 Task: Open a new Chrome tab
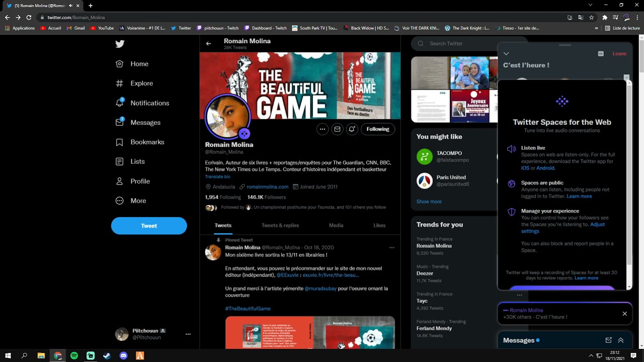pyautogui.click(x=91, y=6)
